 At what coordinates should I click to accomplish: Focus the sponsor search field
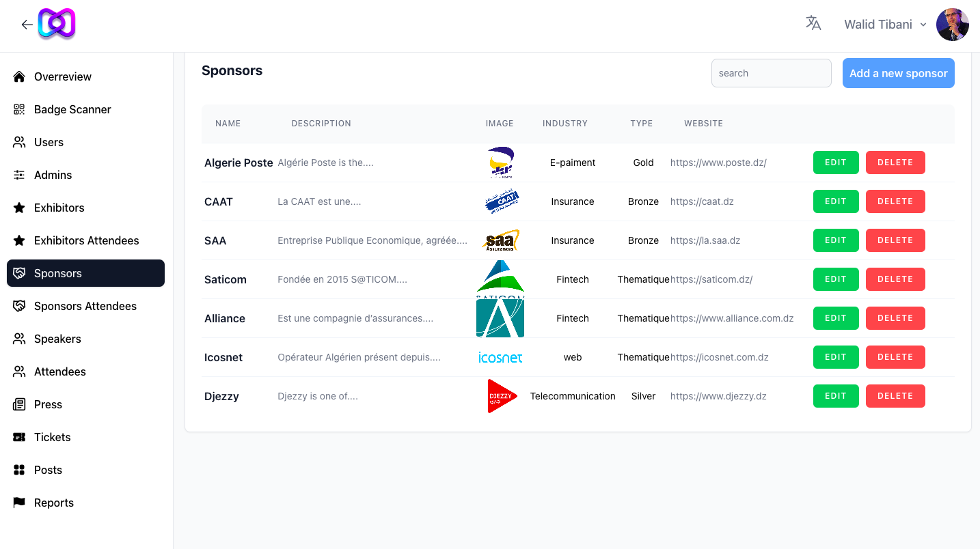click(x=771, y=73)
